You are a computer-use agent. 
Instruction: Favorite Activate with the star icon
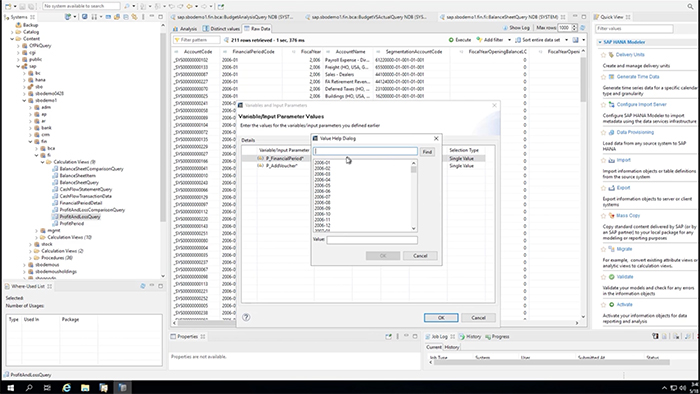coord(603,305)
